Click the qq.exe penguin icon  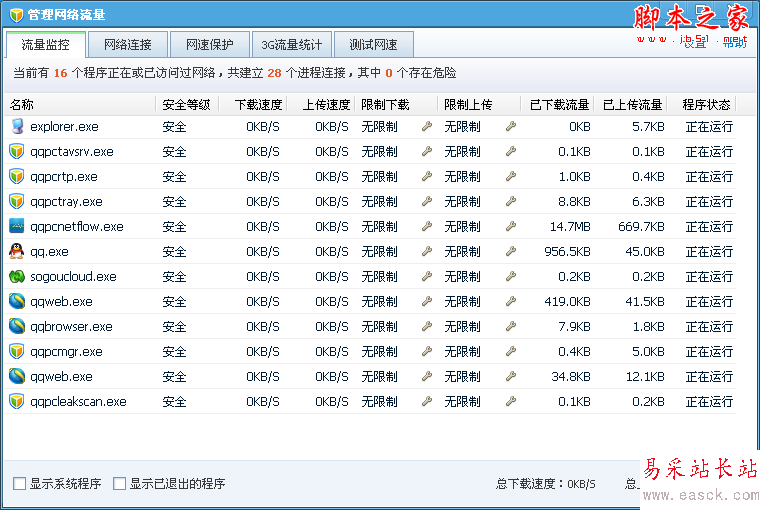pos(16,251)
